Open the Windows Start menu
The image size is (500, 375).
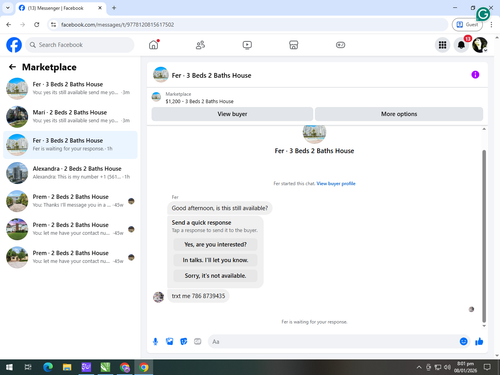click(9, 367)
